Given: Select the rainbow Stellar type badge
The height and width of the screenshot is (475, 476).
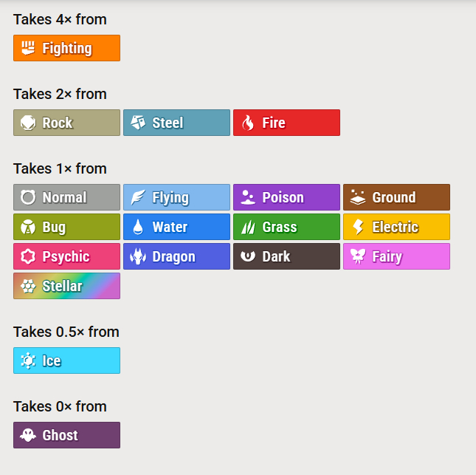Looking at the screenshot, I should click(66, 286).
